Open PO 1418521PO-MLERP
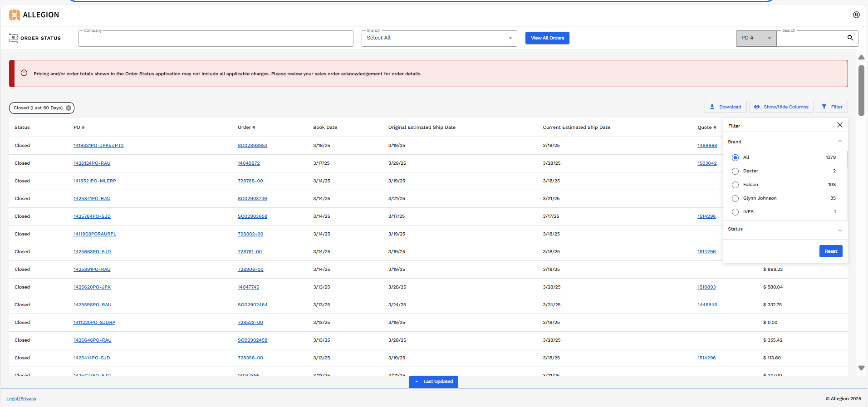The height and width of the screenshot is (407, 868). (x=95, y=181)
